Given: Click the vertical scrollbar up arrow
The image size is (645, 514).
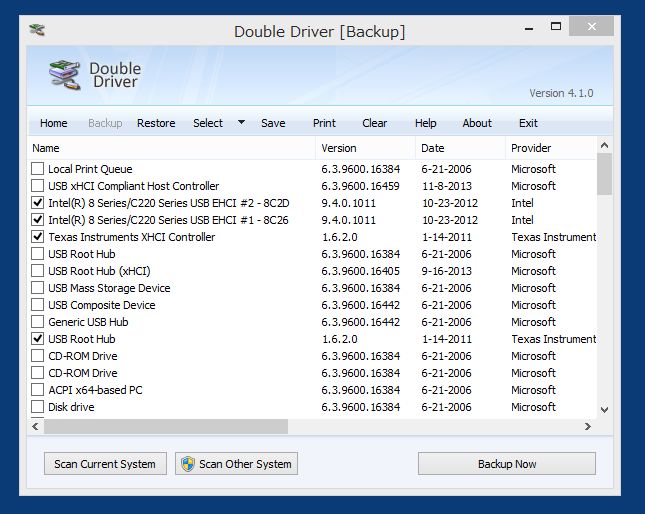Looking at the screenshot, I should (x=604, y=145).
